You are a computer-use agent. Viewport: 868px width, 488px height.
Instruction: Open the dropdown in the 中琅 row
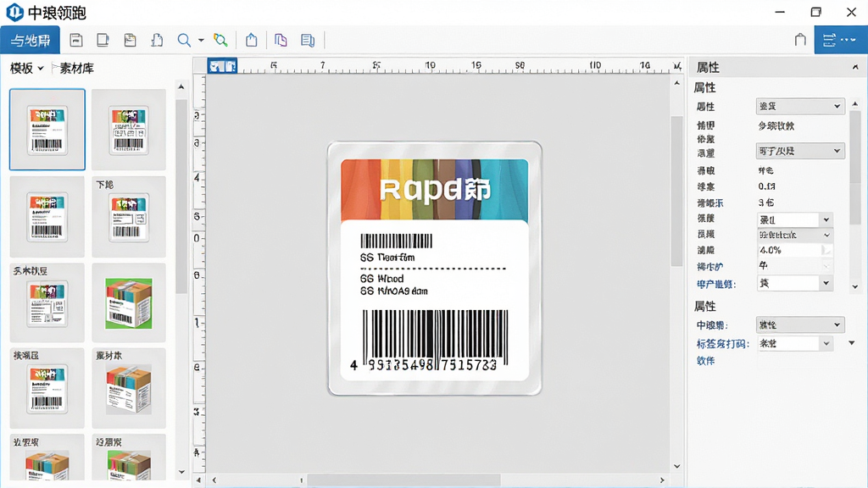pos(800,324)
